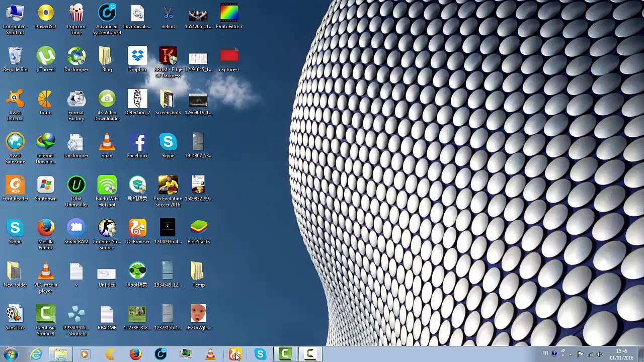This screenshot has width=644, height=362.
Task: Select the file named v
Action: 76,275
